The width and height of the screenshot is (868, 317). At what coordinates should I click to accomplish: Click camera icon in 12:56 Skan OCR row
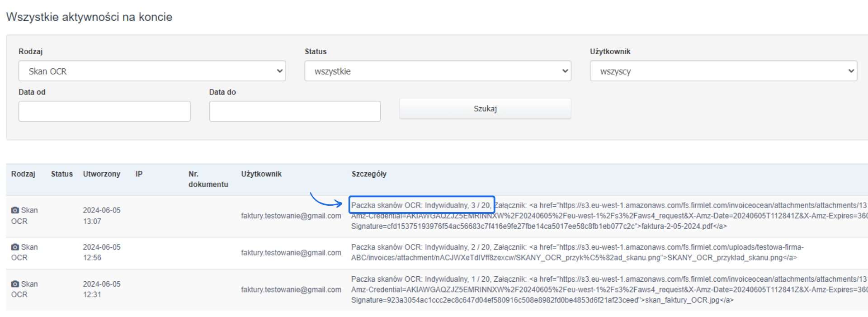[15, 247]
